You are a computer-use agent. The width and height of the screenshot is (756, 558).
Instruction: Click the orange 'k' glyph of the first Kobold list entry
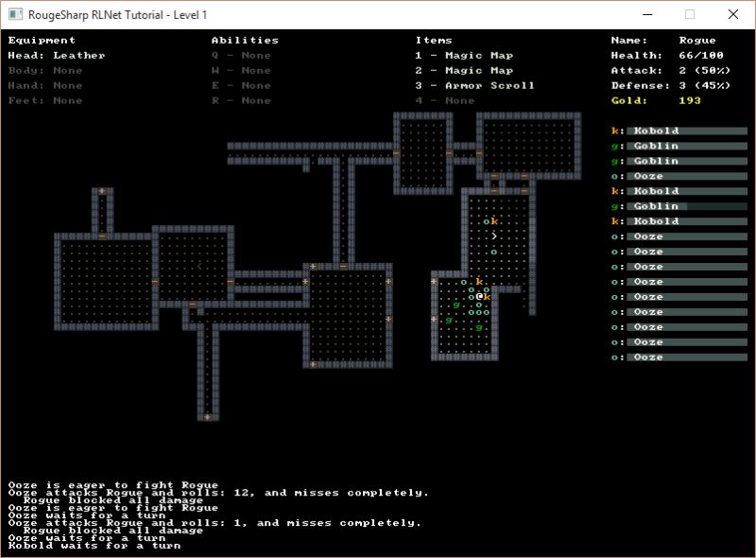[615, 131]
